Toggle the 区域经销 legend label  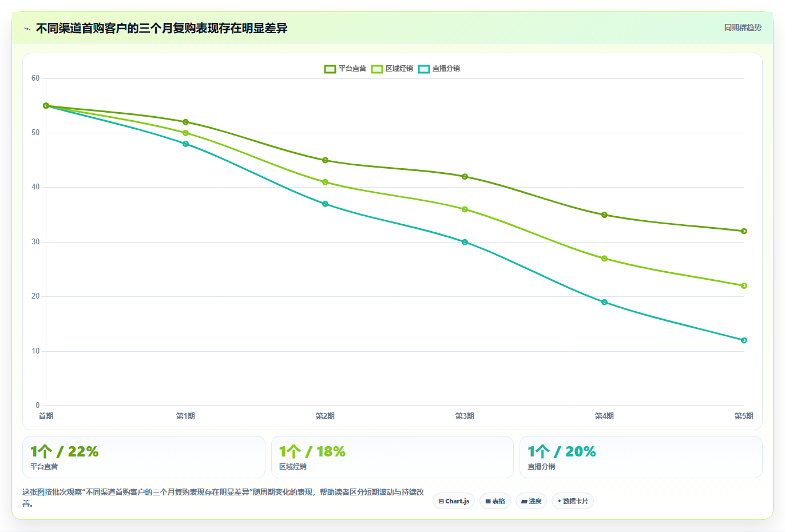point(399,69)
